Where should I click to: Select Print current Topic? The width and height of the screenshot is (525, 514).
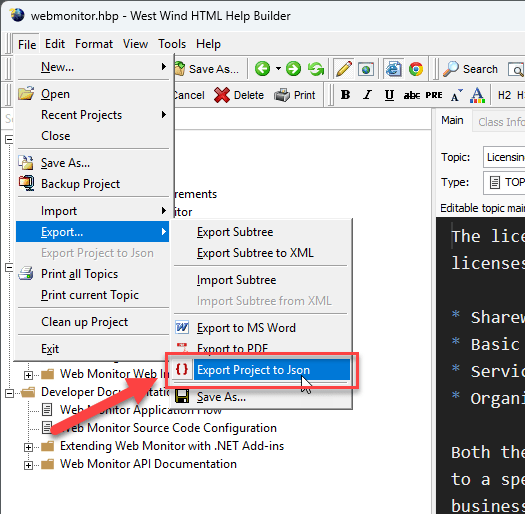coord(92,295)
